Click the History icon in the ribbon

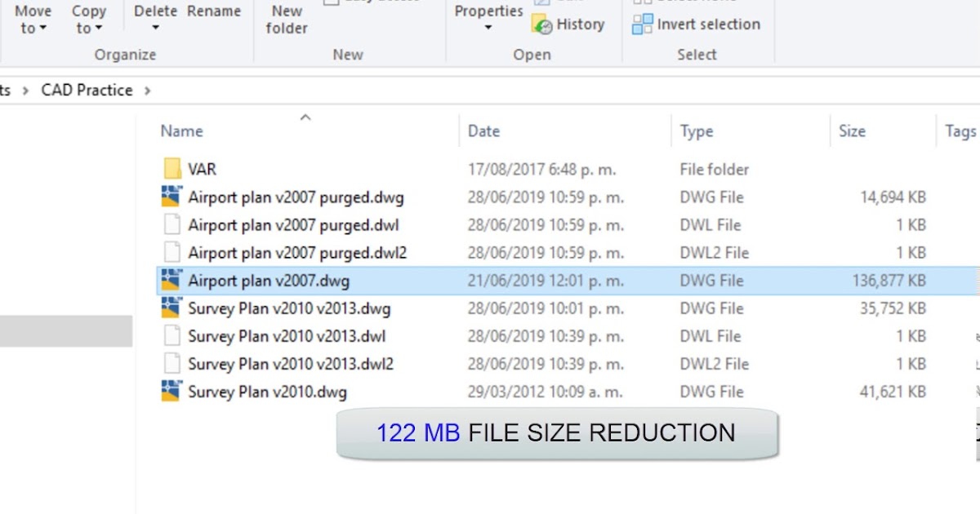pyautogui.click(x=542, y=24)
